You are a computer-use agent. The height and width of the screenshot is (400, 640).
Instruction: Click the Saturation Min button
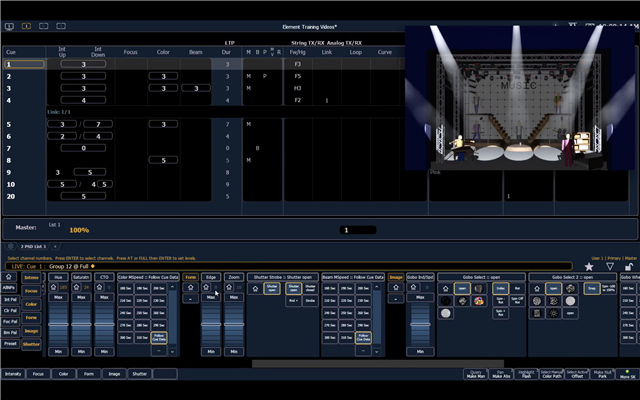(x=81, y=351)
